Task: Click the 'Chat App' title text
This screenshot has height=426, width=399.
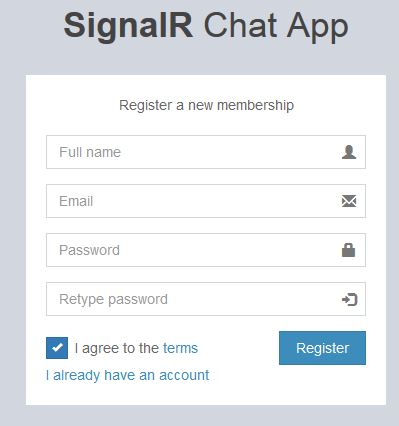Action: pos(276,26)
